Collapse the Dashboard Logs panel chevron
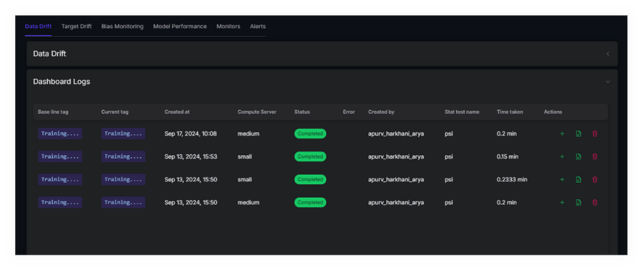This screenshot has width=644, height=269. click(608, 82)
